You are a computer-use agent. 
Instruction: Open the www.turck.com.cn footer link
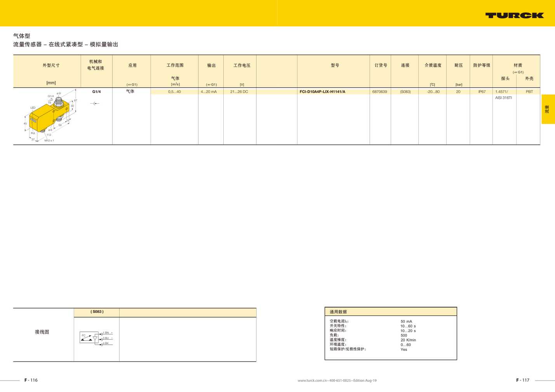(312, 380)
